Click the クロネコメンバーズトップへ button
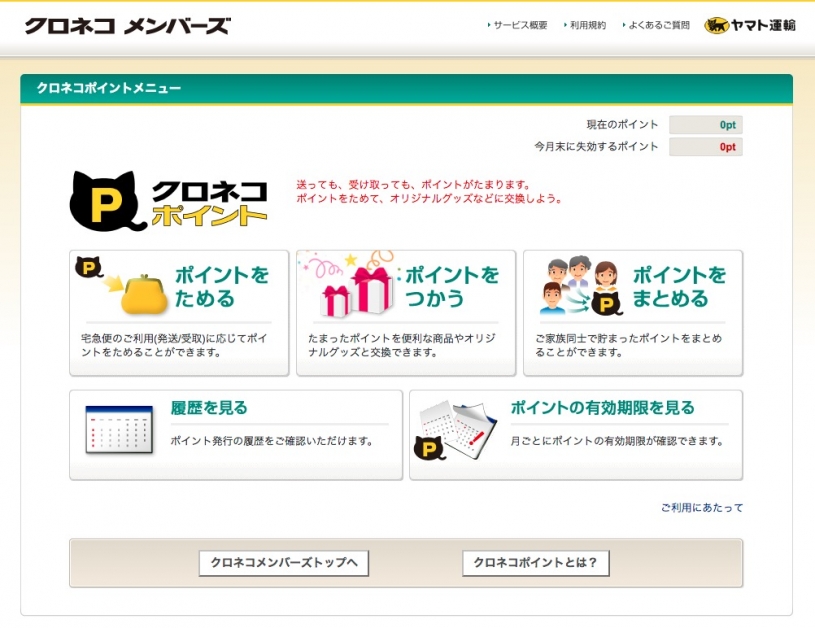 click(284, 562)
